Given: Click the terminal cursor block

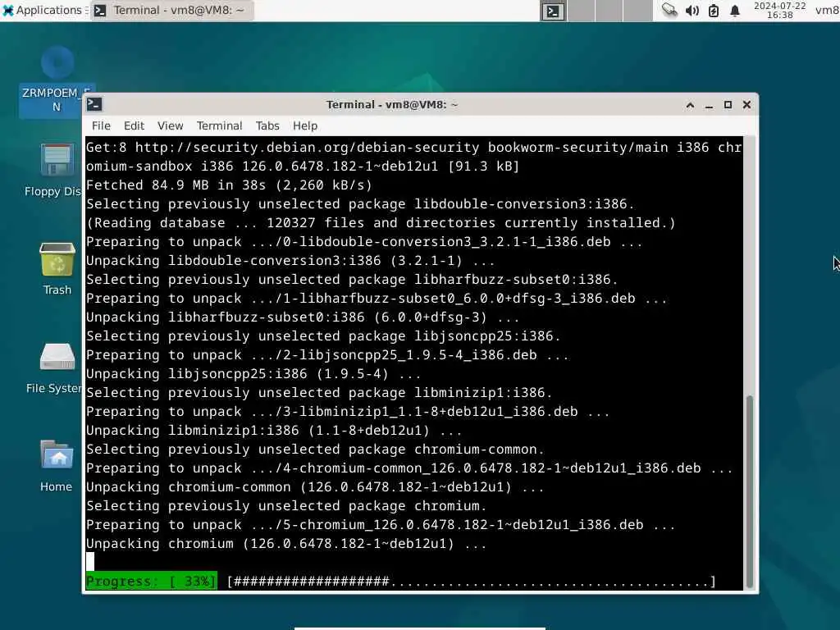Looking at the screenshot, I should pos(90,561).
